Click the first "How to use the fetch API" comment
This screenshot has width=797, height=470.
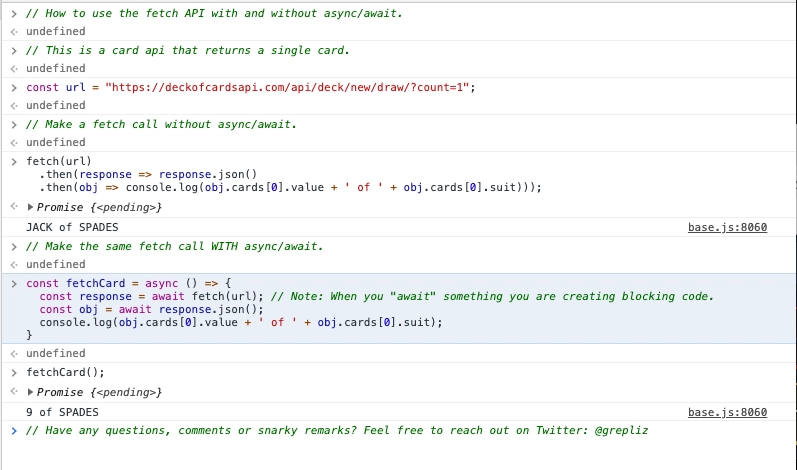[x=214, y=13]
